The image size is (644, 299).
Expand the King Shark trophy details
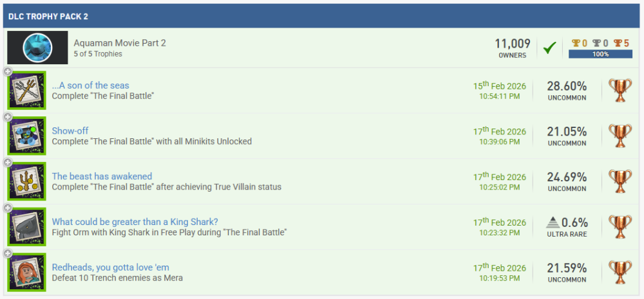[8, 208]
